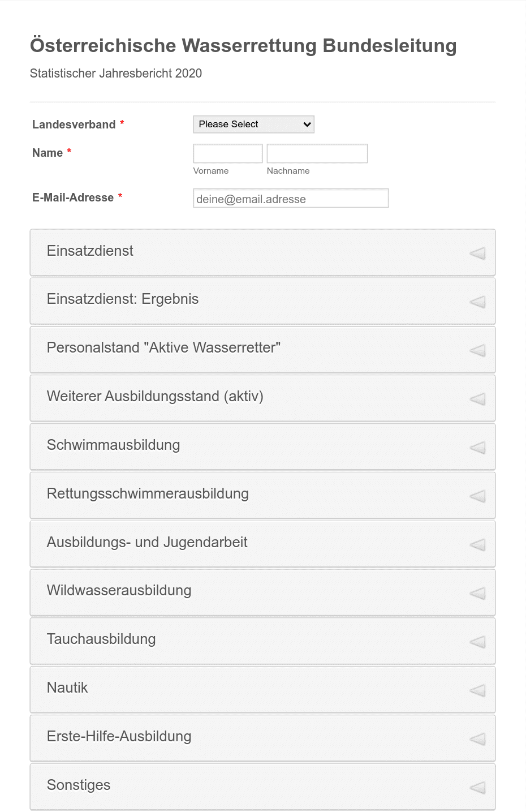Select the Schwimmausbildung heading text
This screenshot has height=812, width=526.
click(x=113, y=445)
